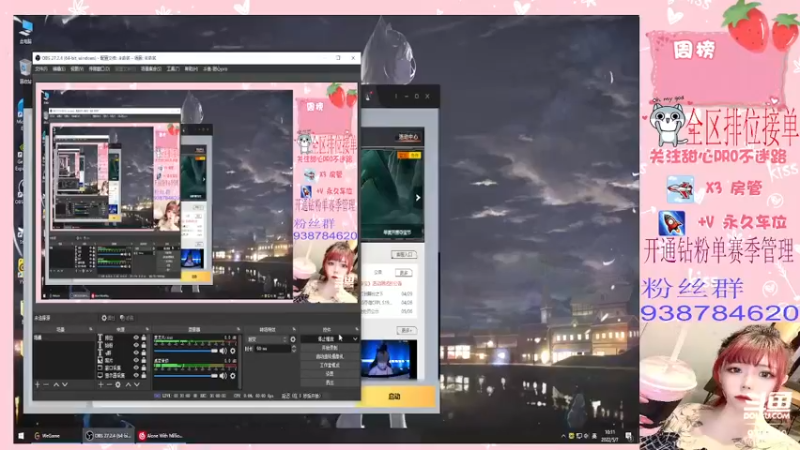Viewport: 800px width, 450px height.
Task: Adjust the transition duration stepper arrows
Action: (293, 348)
